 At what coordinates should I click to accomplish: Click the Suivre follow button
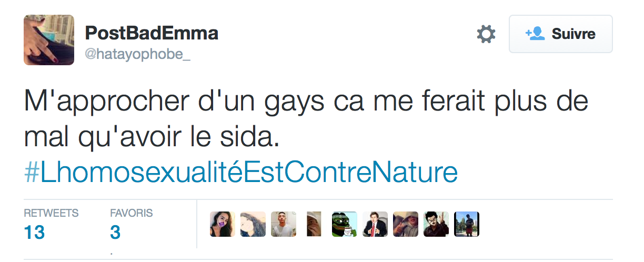click(560, 34)
